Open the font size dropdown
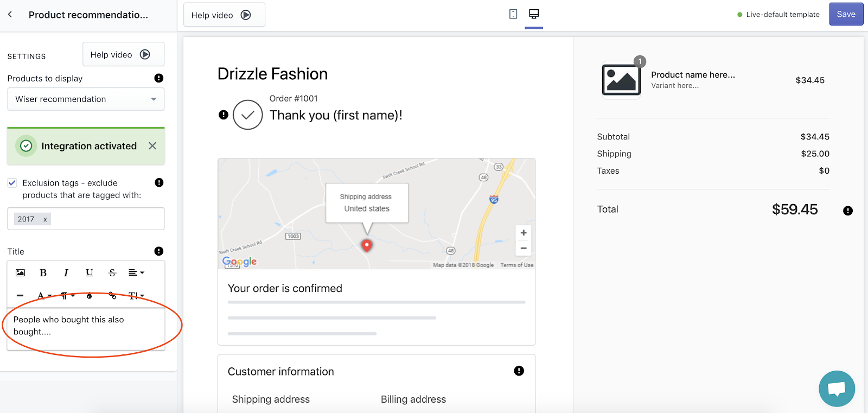Image resolution: width=868 pixels, height=413 pixels. click(x=136, y=296)
